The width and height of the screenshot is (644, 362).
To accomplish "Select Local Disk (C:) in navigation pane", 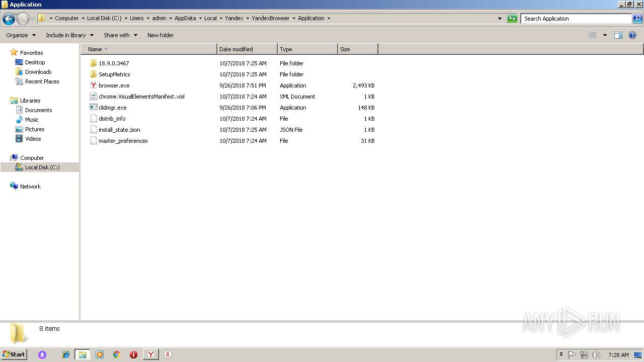I will (42, 167).
